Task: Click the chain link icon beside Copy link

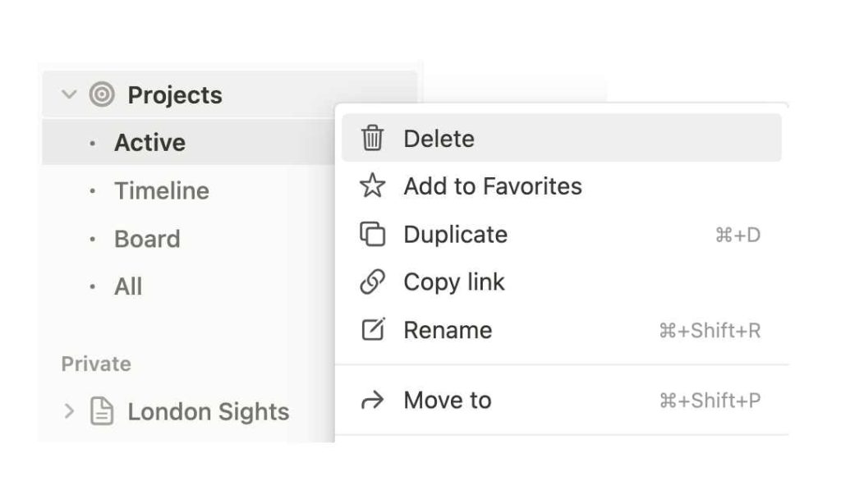Action: click(x=372, y=282)
